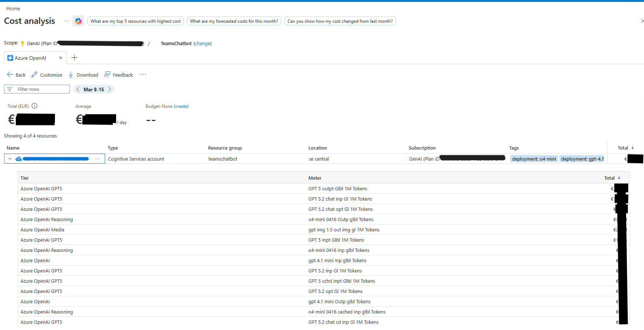This screenshot has width=644, height=330.
Task: Select the GPT 5.2 chat inp Gl 1M Tokens meter
Action: click(x=340, y=199)
